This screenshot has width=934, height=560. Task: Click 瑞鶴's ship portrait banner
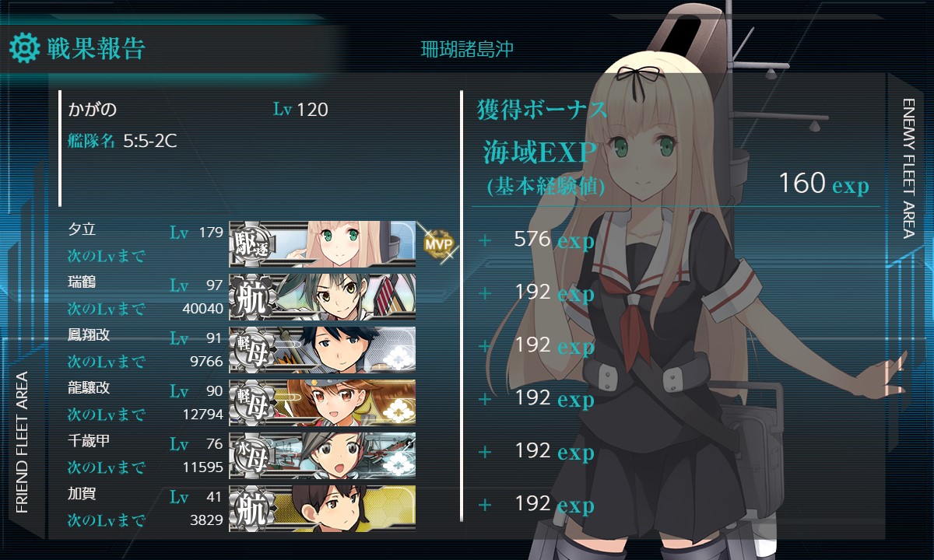(322, 297)
